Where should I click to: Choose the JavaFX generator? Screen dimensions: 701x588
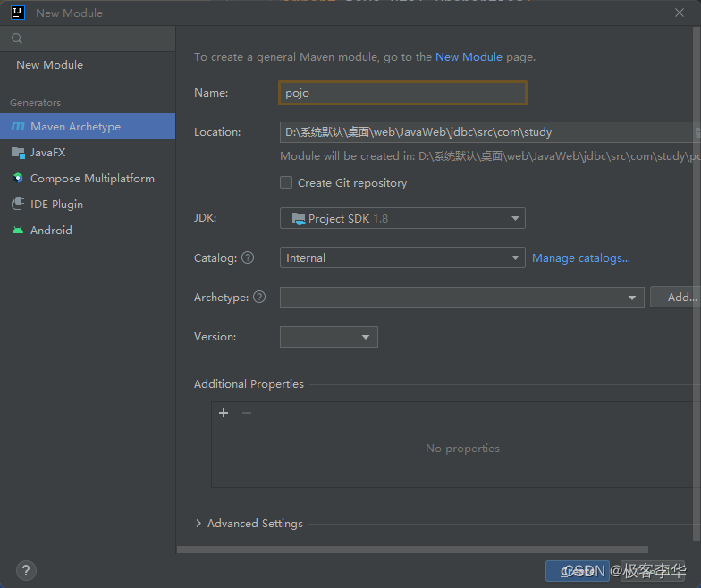(x=88, y=152)
